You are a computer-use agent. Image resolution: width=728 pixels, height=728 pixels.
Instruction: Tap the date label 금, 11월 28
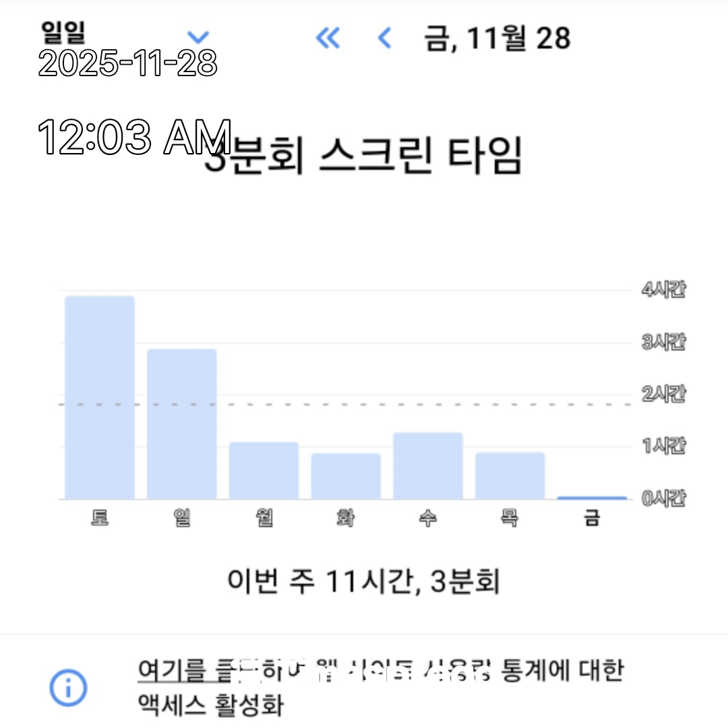pyautogui.click(x=497, y=38)
